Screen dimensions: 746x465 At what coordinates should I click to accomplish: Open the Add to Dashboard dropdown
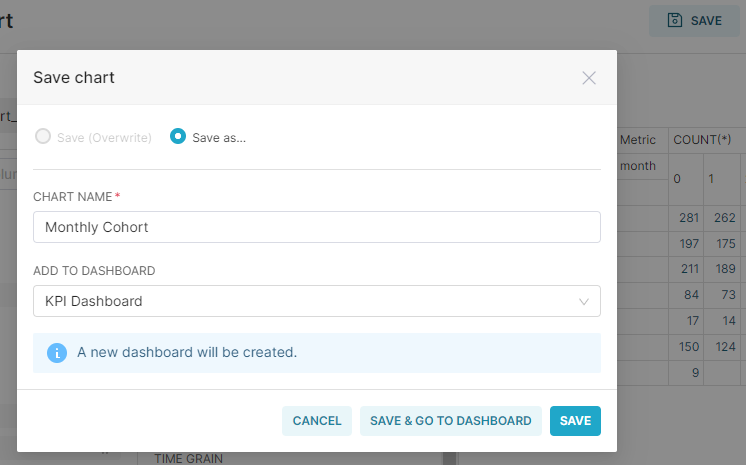tap(317, 301)
